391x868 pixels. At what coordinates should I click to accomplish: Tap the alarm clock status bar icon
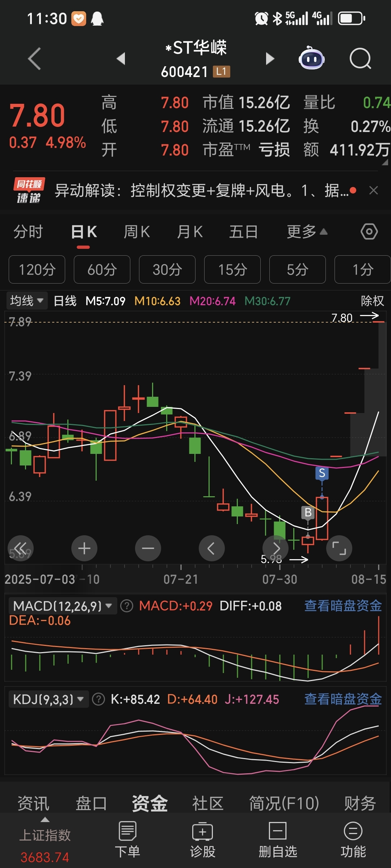[x=261, y=18]
